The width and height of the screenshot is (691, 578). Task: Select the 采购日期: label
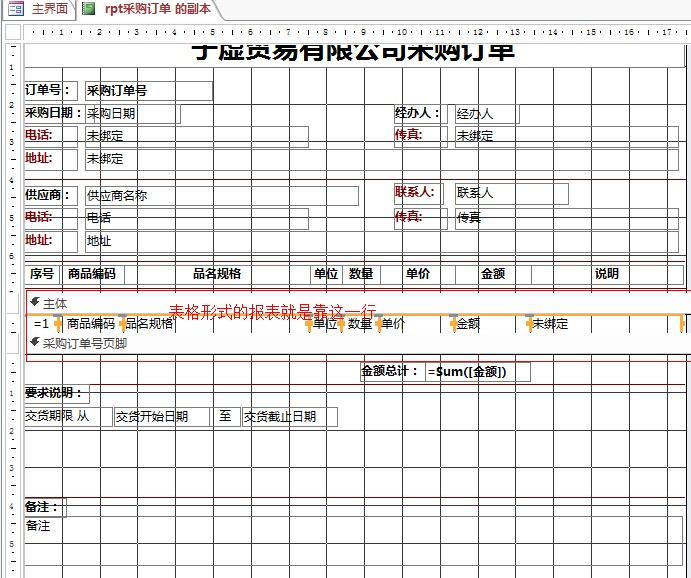(54, 113)
